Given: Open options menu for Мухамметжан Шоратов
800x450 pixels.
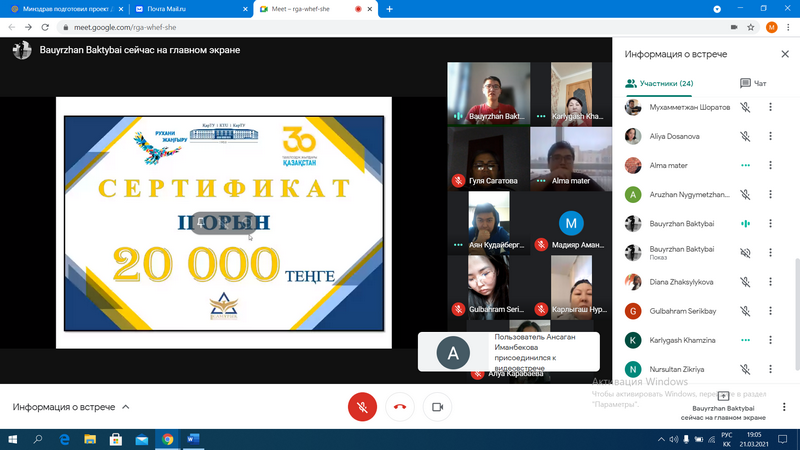Looking at the screenshot, I should (x=770, y=107).
